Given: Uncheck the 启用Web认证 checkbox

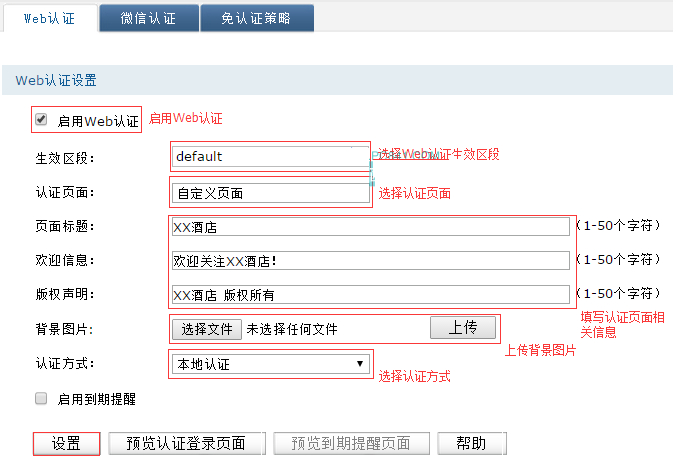Looking at the screenshot, I should click(x=41, y=120).
